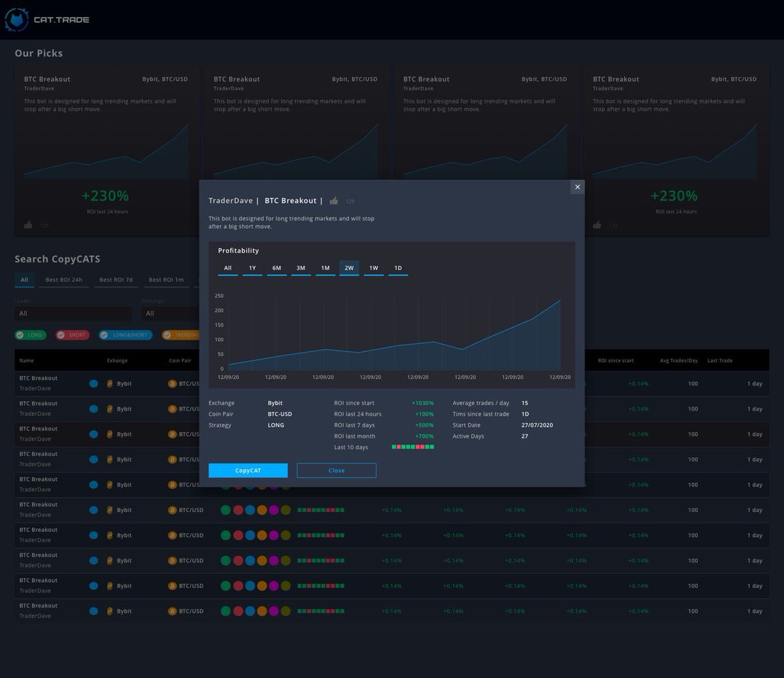784x678 pixels.
Task: Click the orange circle in the last table row
Action: [x=262, y=611]
